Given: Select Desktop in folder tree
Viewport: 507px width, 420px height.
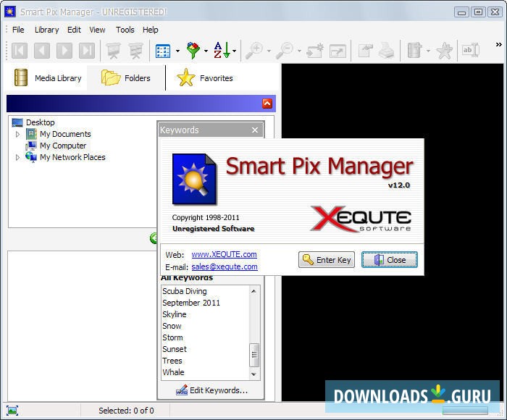Looking at the screenshot, I should (40, 122).
